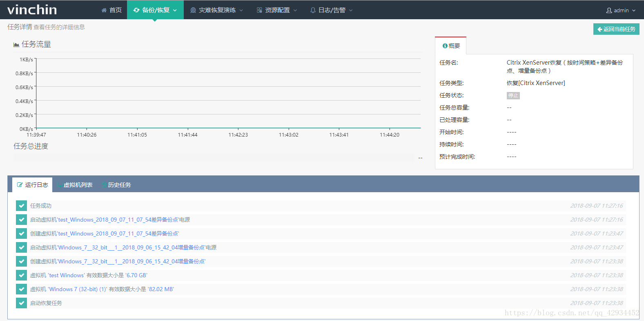This screenshot has height=321, width=644.
Task: Click the 已处理容量 label
Action: point(454,120)
